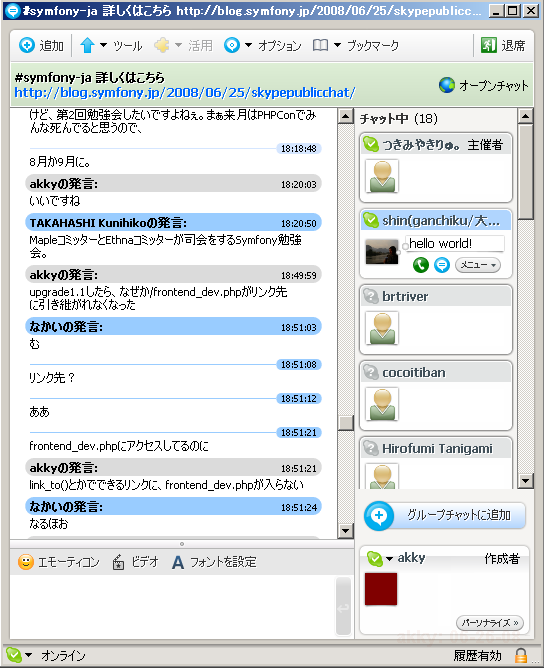Click the chat scrollbar down arrow
The image size is (544, 668).
[345, 531]
